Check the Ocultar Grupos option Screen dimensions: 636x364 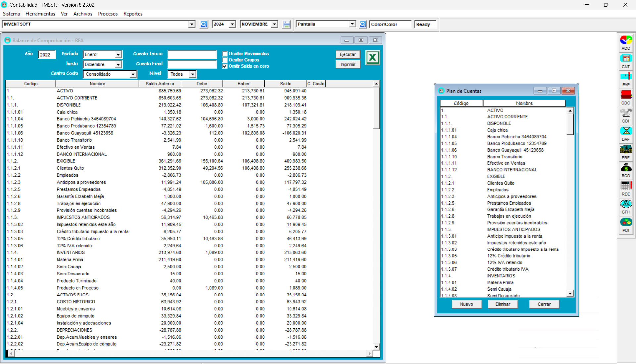click(x=225, y=60)
